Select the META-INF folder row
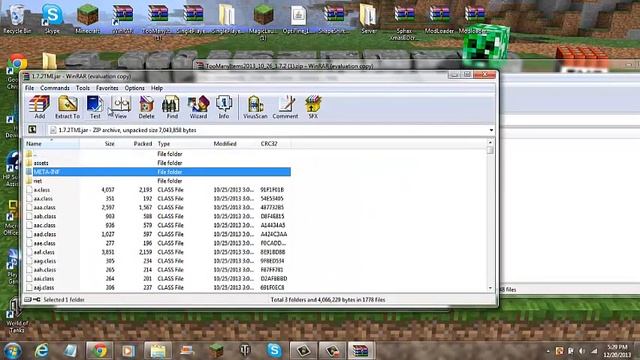This screenshot has height=360, width=640. click(x=158, y=172)
